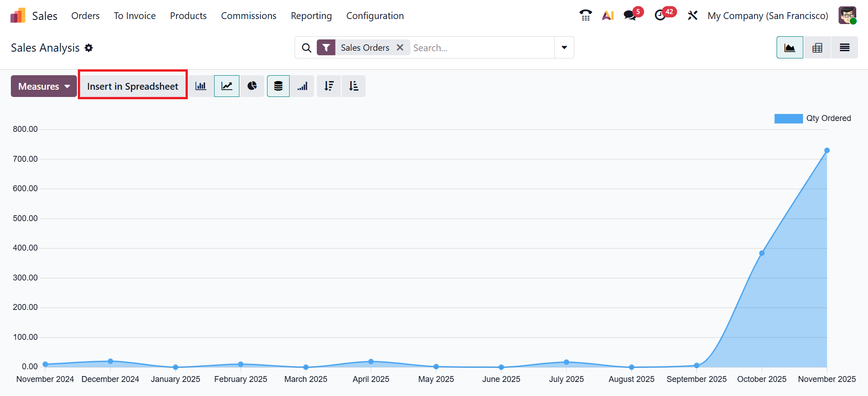Expand the Measures dropdown
Viewport: 868px width, 396px height.
click(44, 86)
